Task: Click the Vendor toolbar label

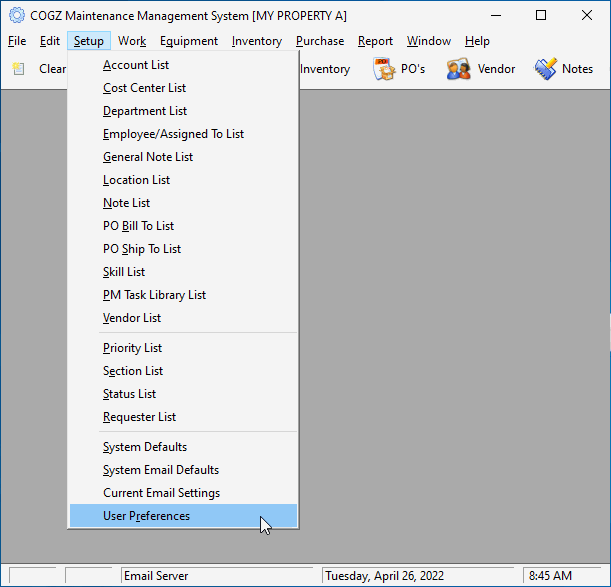Action: [x=496, y=69]
